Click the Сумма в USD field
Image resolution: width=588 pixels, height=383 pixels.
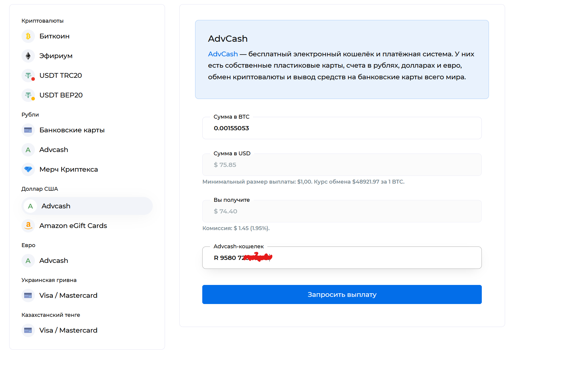pyautogui.click(x=342, y=165)
